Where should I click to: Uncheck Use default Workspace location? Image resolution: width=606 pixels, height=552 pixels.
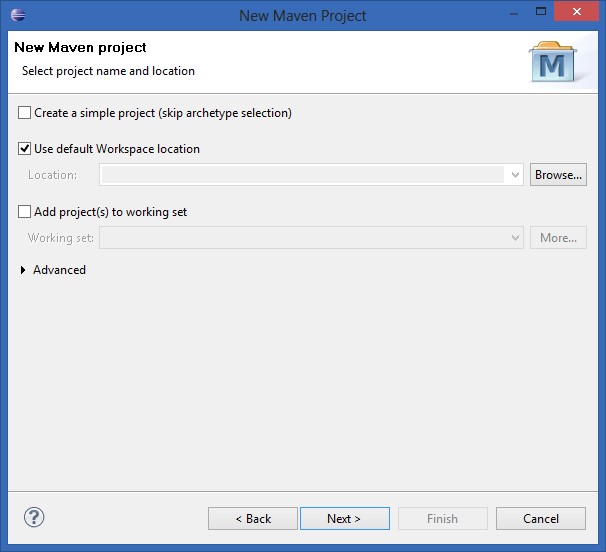(24, 149)
